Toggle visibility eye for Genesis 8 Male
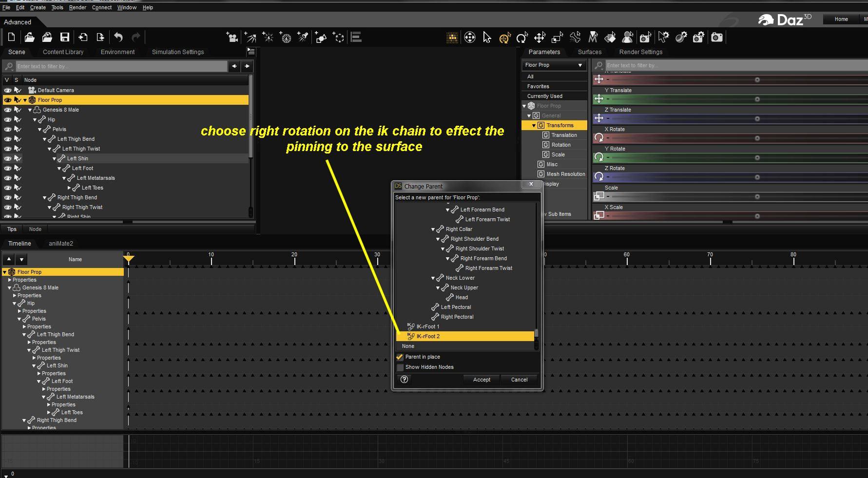The width and height of the screenshot is (868, 478). click(x=8, y=110)
